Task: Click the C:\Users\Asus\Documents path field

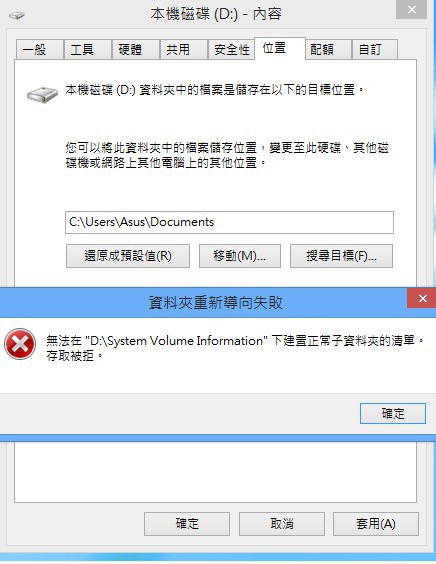Action: click(x=229, y=222)
